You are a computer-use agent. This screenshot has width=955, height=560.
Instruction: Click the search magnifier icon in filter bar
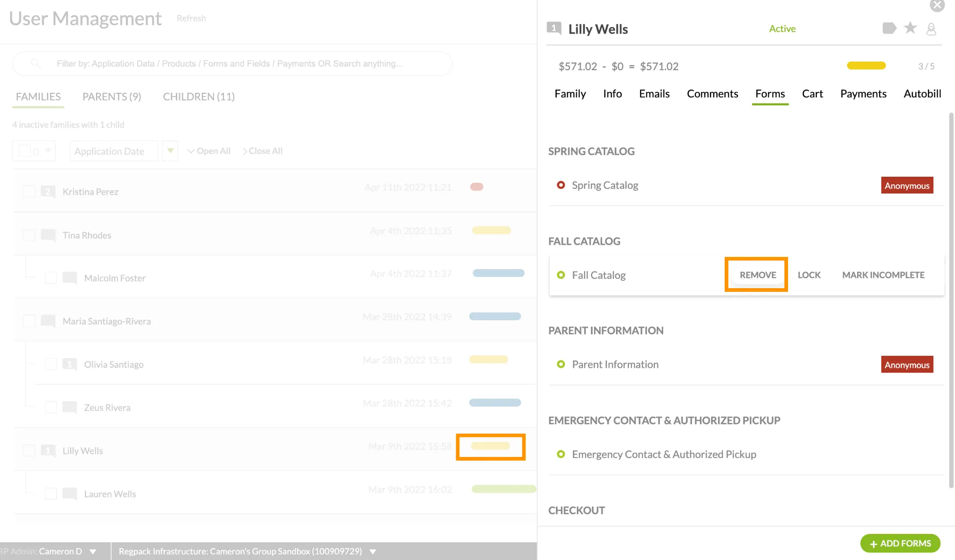pyautogui.click(x=35, y=63)
